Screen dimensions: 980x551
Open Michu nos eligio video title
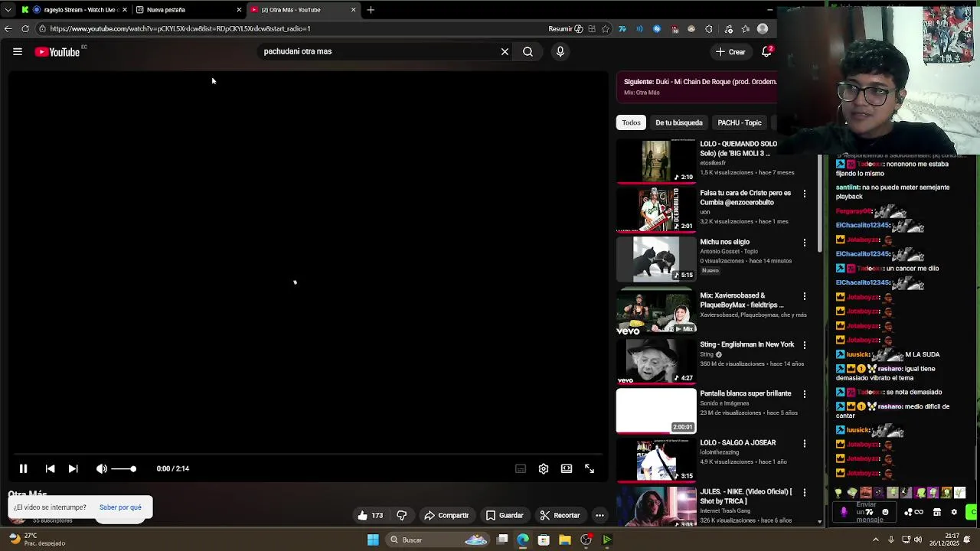click(724, 242)
